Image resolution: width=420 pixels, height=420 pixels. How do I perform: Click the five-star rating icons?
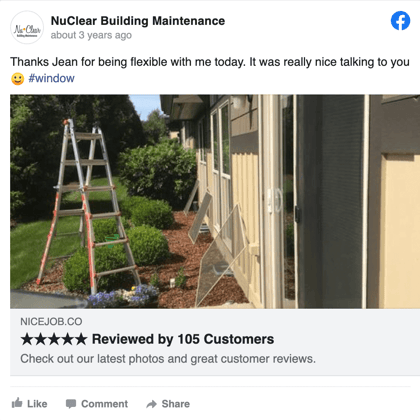click(x=54, y=339)
